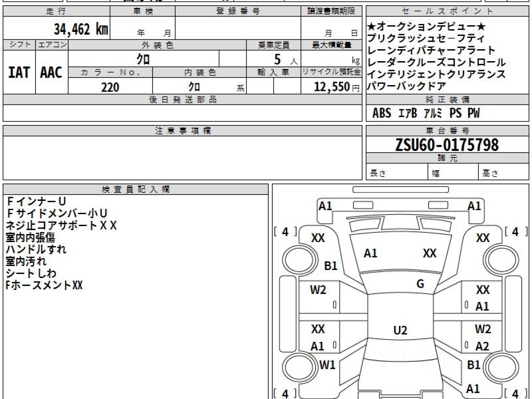Screen dimensions: 532x399
Task: Click the A2 mark on diagram
Action: point(482,346)
